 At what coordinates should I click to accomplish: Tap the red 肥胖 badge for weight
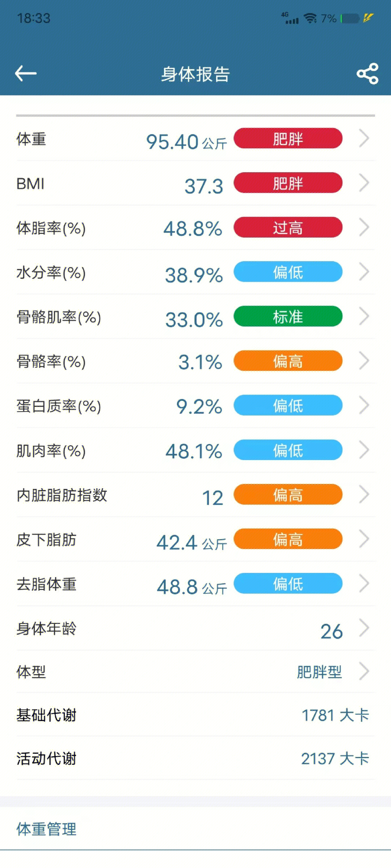click(x=288, y=138)
